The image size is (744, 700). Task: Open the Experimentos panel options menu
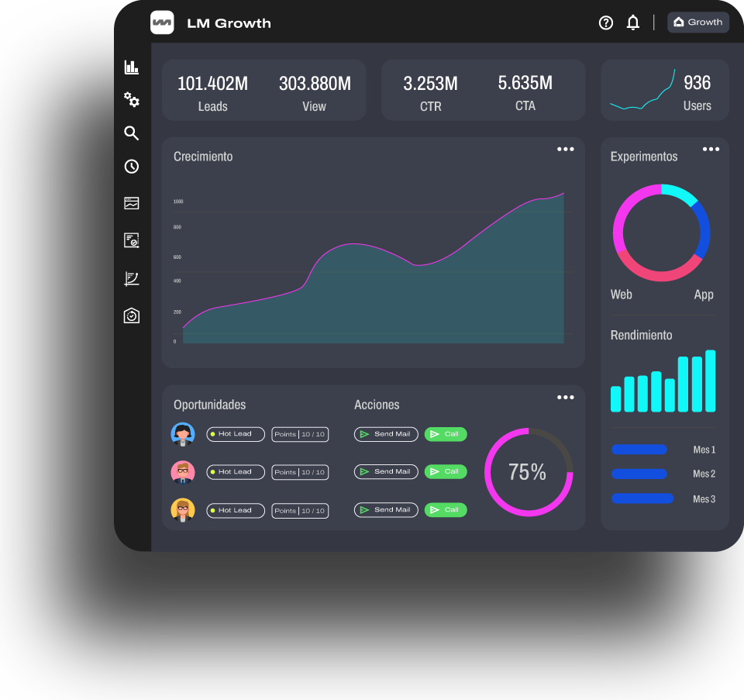[711, 149]
